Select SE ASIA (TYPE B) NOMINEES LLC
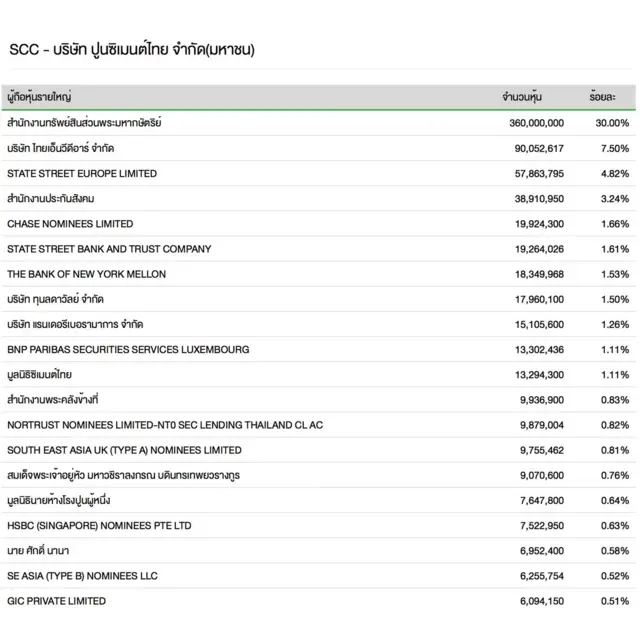Screen dimensions: 640x640 [82, 576]
